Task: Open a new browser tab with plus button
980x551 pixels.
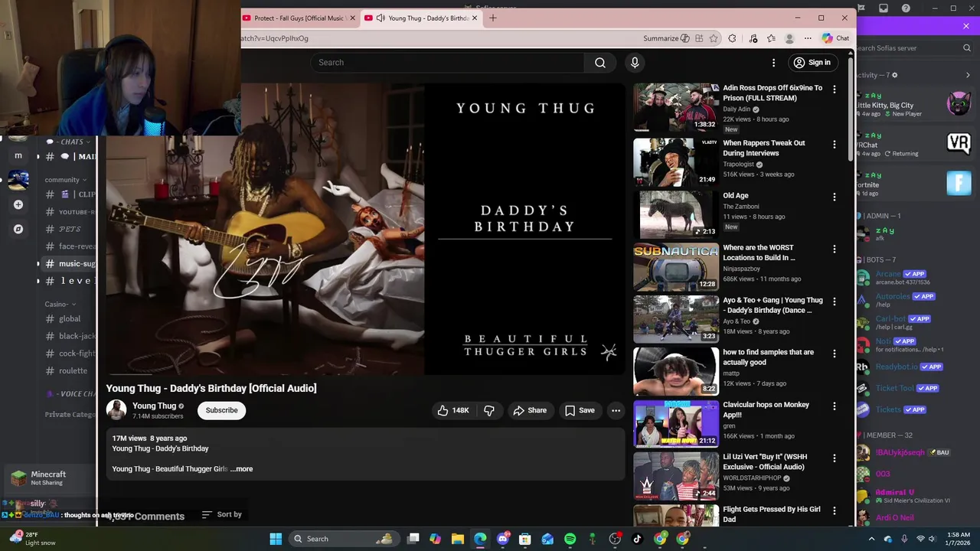Action: click(x=493, y=18)
